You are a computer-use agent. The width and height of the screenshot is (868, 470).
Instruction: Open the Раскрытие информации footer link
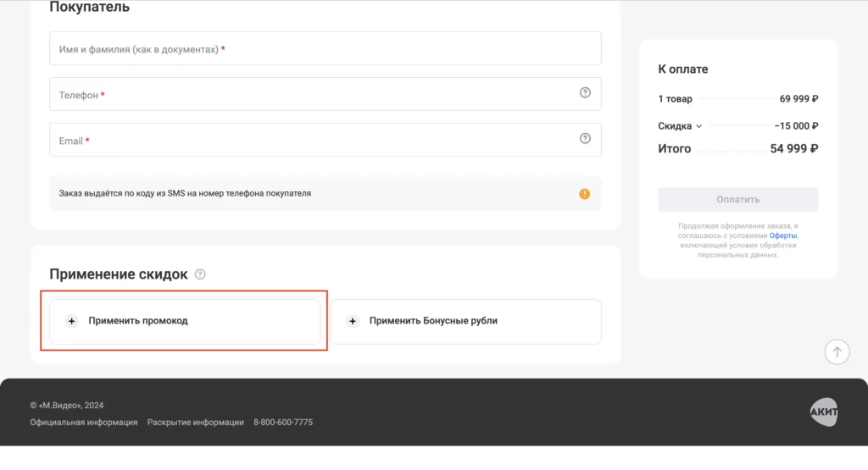pyautogui.click(x=196, y=422)
